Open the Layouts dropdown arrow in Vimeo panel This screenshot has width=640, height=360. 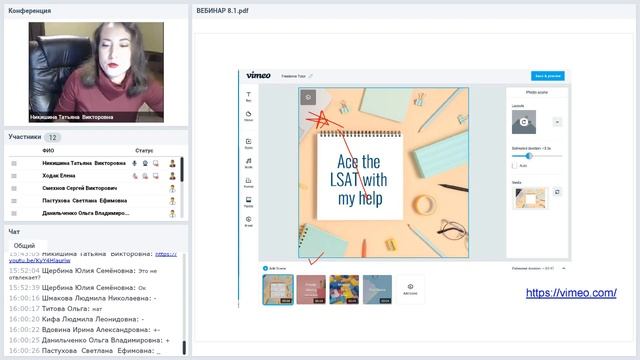tap(557, 122)
